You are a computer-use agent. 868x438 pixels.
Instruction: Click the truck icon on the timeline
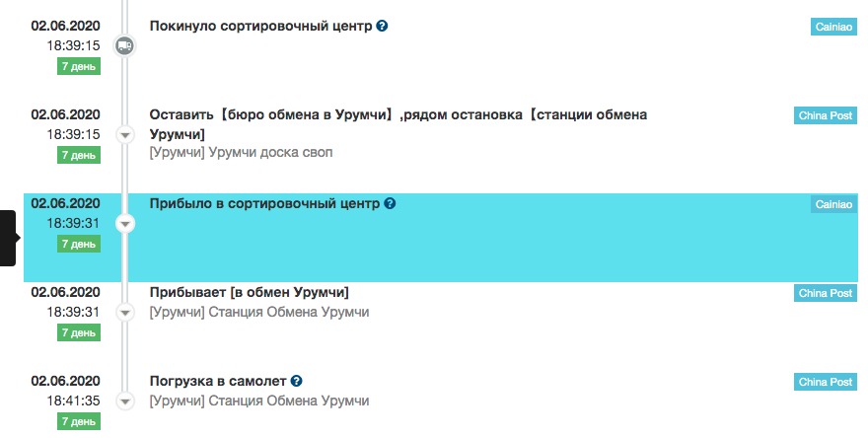click(125, 45)
